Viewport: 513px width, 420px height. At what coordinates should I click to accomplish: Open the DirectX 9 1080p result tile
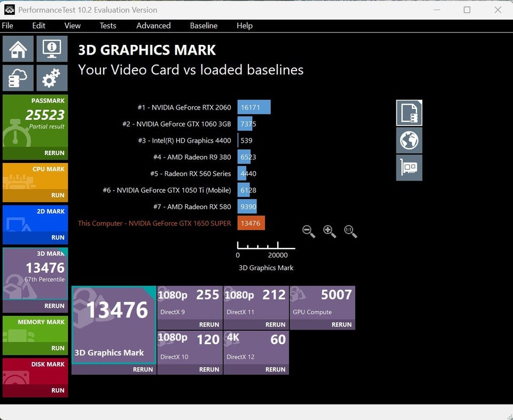(x=190, y=303)
